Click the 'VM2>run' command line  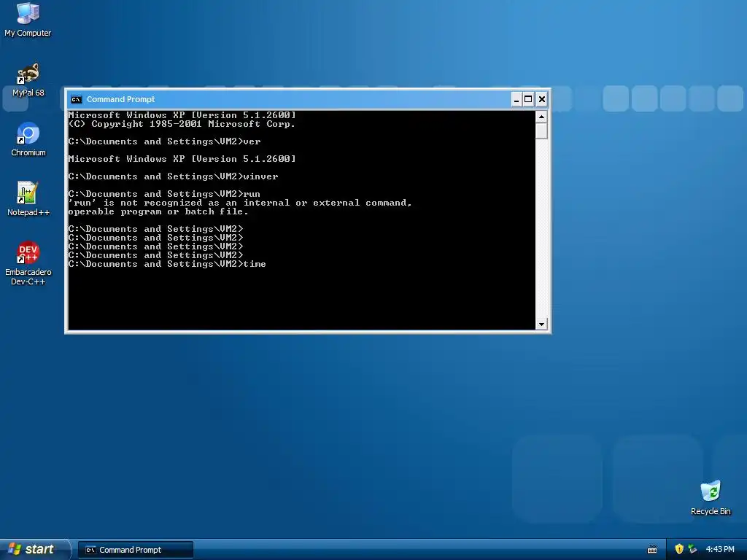click(x=164, y=194)
